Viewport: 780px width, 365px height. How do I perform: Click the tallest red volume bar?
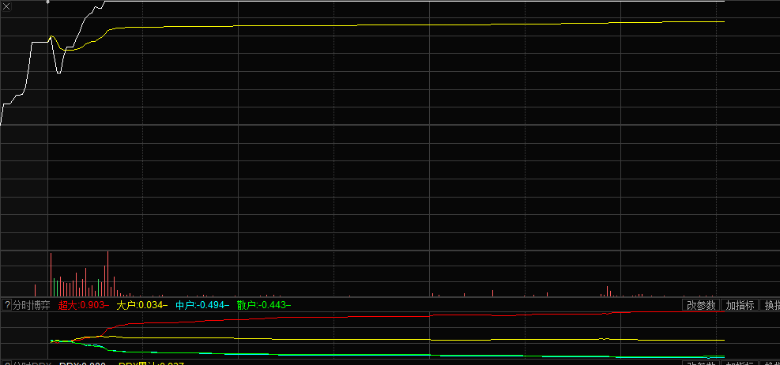coord(107,274)
